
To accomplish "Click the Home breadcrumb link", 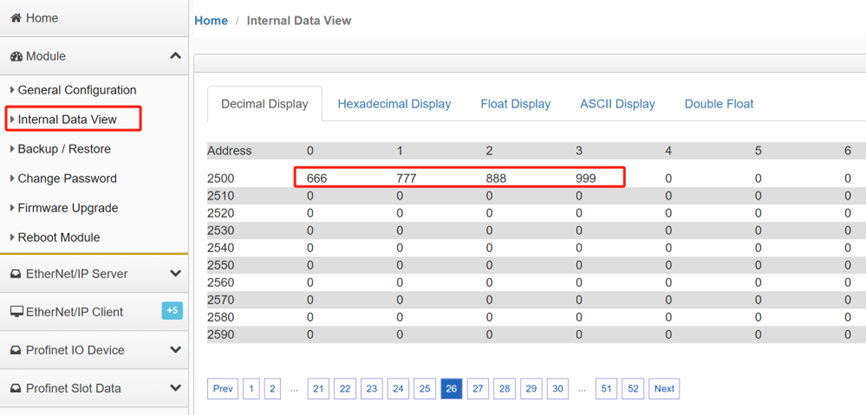I will pyautogui.click(x=211, y=21).
